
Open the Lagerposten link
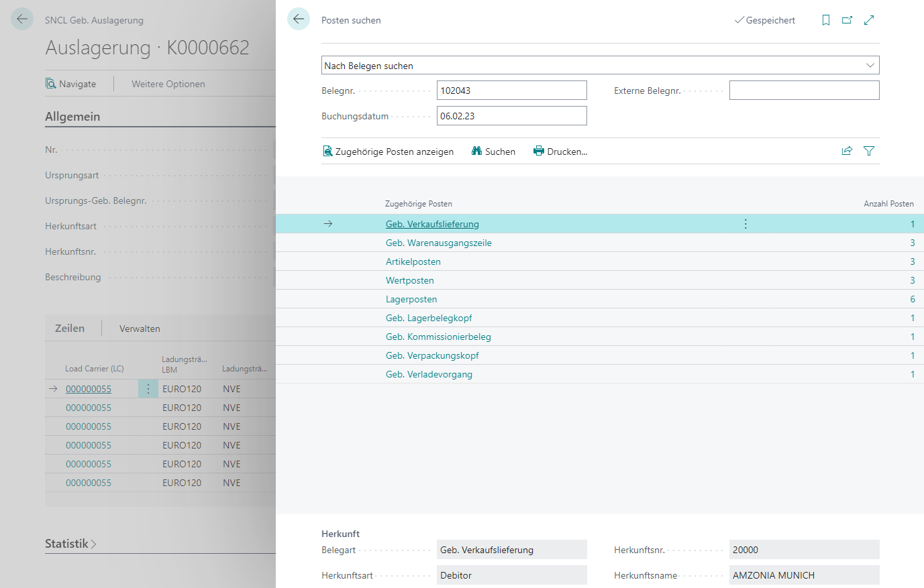tap(411, 299)
